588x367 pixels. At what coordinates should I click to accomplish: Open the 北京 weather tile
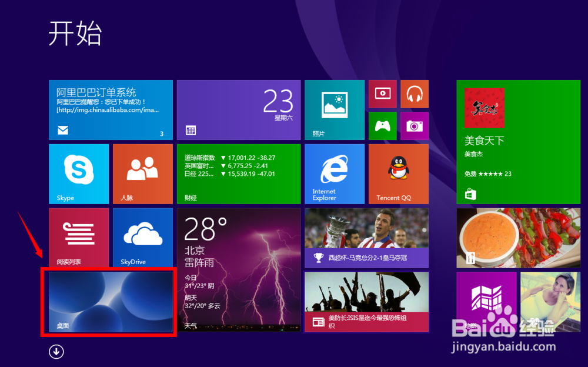(239, 270)
